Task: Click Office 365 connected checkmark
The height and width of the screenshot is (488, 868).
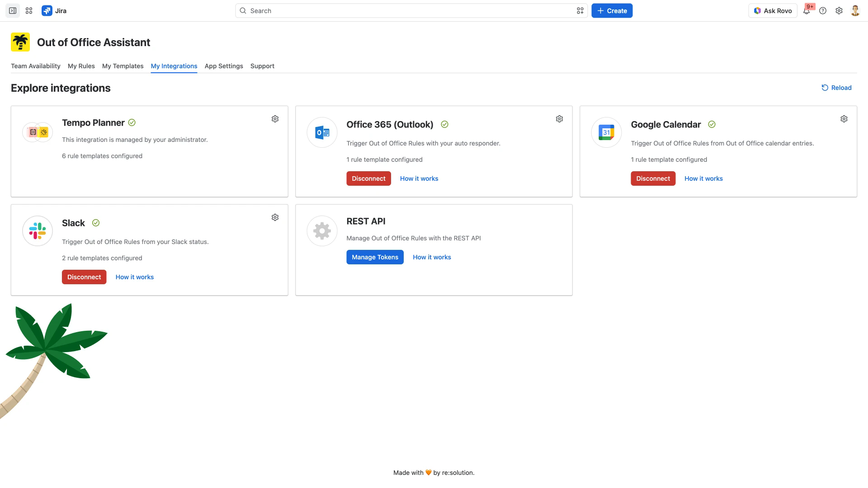Action: point(444,124)
